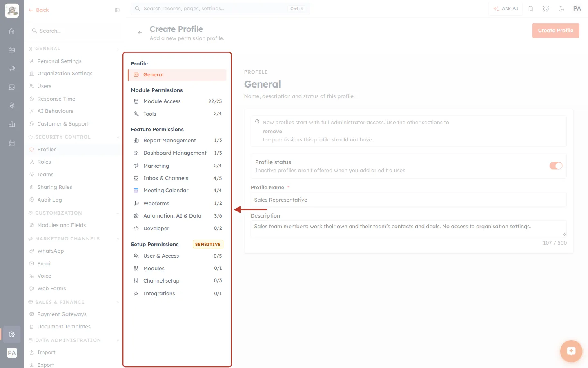Click the Create Profile button
This screenshot has height=368, width=588.
[x=556, y=31]
